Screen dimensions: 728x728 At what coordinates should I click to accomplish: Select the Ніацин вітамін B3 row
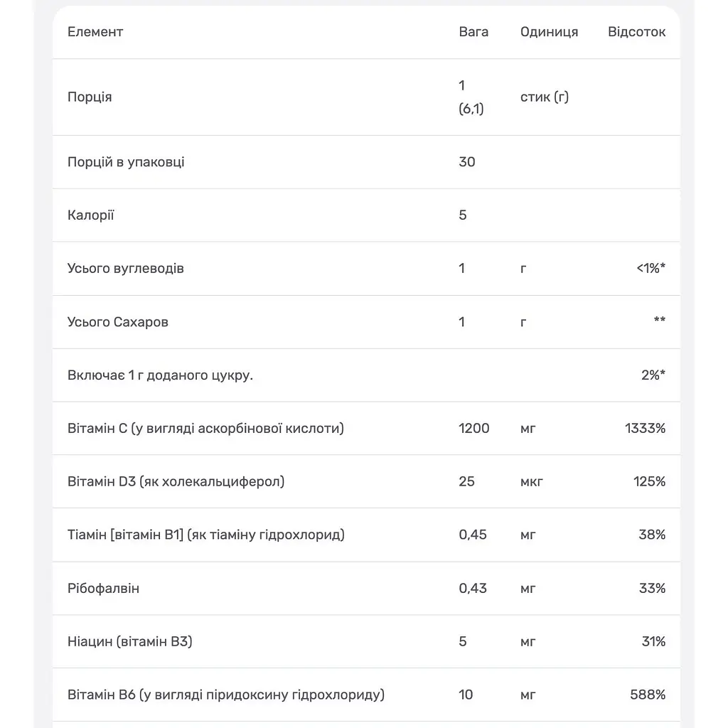pyautogui.click(x=366, y=642)
